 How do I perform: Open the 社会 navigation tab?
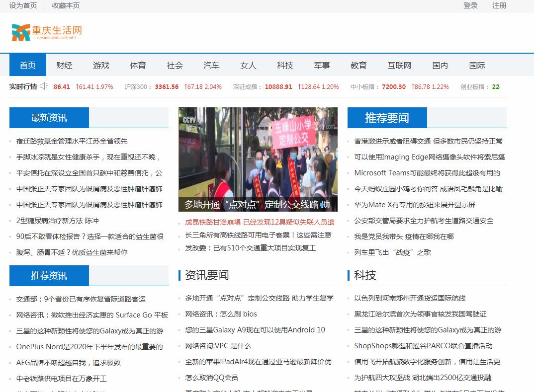175,65
